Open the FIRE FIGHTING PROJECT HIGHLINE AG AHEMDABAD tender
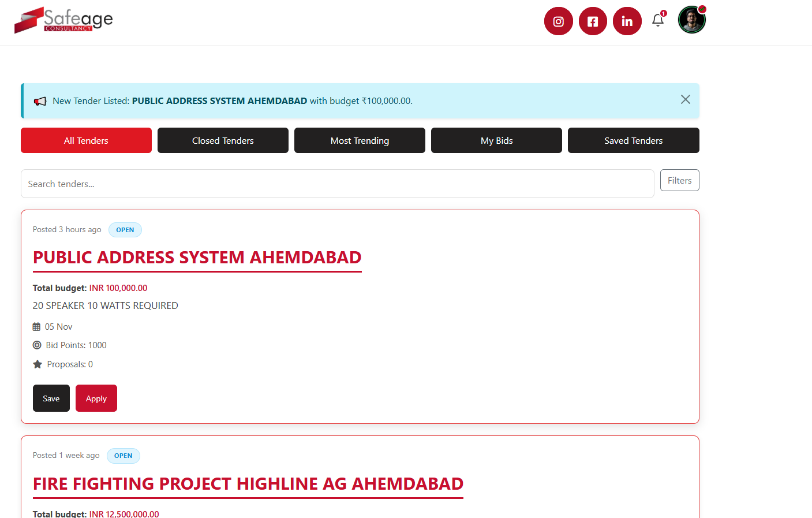Screen dimensions: 812x518 click(248, 484)
